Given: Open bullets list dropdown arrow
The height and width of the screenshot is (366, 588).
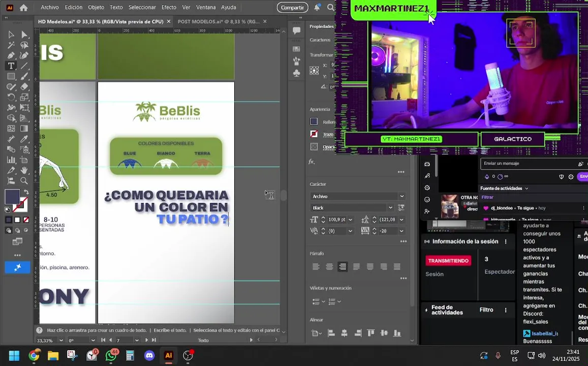Looking at the screenshot, I should coord(323,301).
